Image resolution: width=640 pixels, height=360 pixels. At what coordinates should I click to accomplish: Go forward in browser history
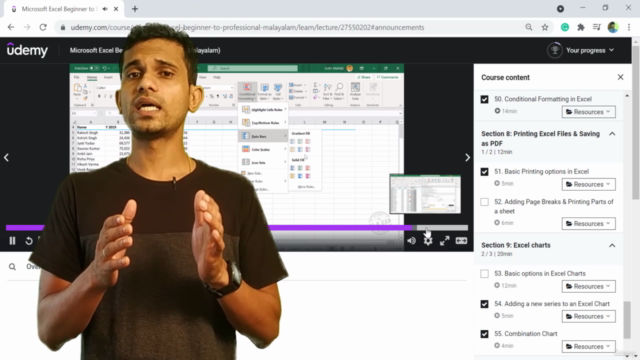click(x=27, y=27)
